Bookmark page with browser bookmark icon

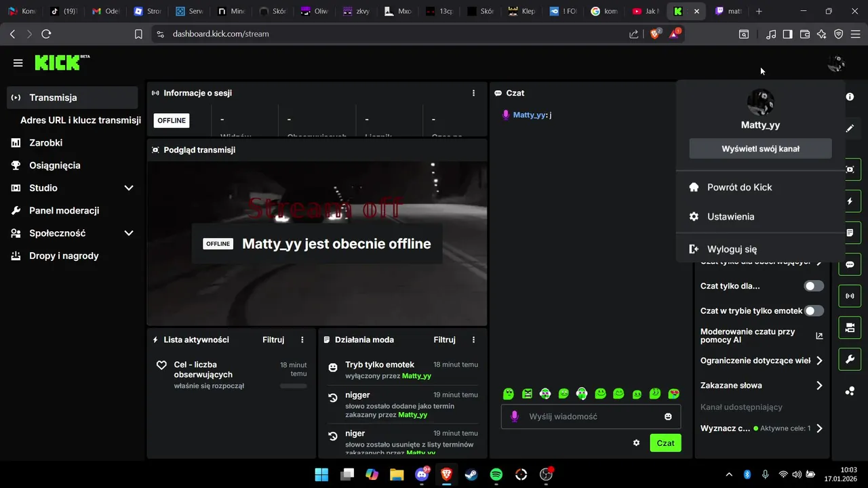[x=138, y=34]
